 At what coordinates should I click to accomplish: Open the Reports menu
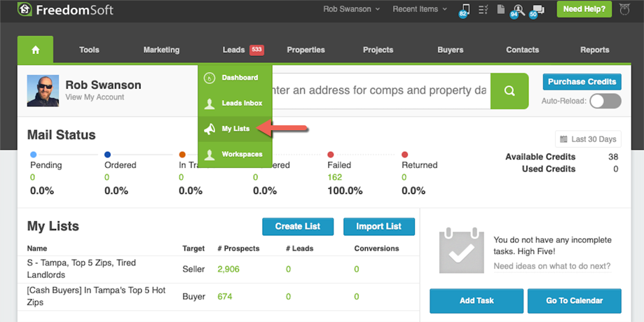pos(595,50)
